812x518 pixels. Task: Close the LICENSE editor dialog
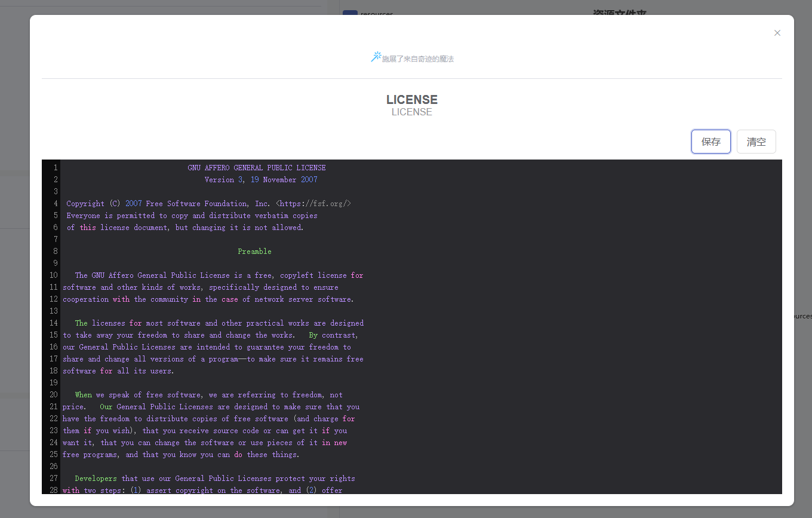pos(777,33)
